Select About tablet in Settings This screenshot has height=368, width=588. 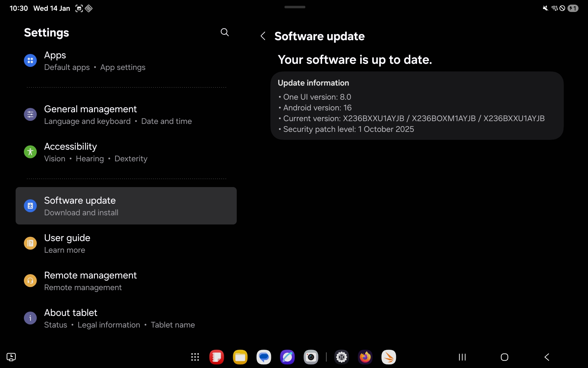70,312
